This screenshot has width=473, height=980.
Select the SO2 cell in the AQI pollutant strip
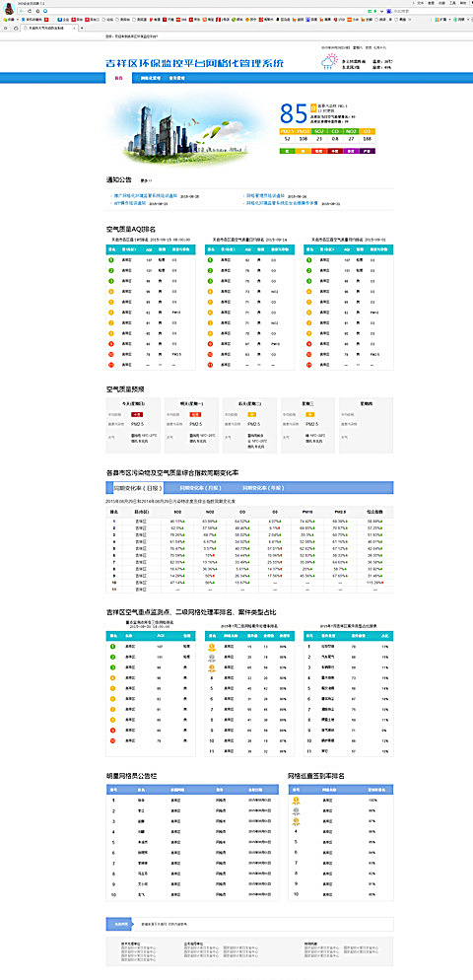click(x=319, y=131)
